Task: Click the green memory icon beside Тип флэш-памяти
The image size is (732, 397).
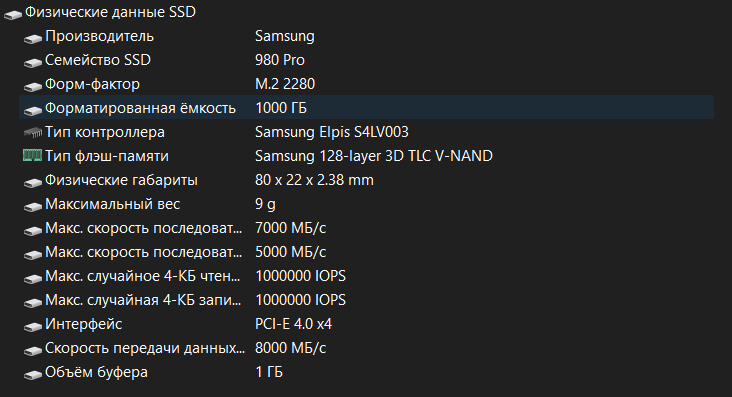Action: click(33, 156)
